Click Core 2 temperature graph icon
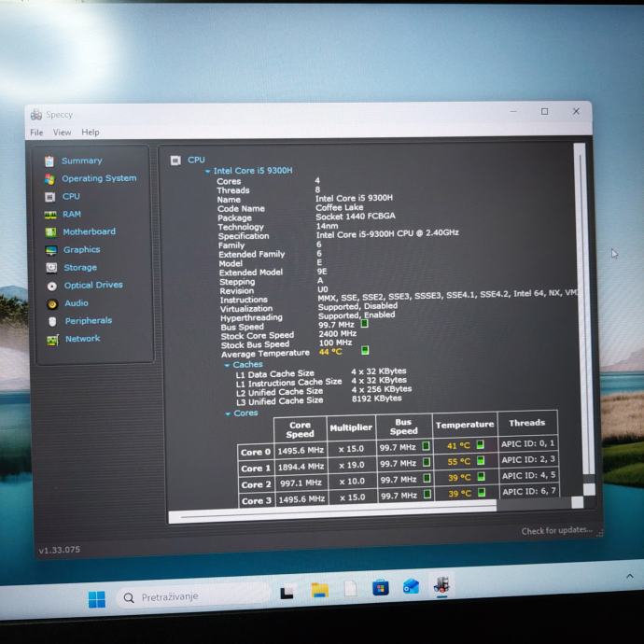Screen dimensions: 644x644 click(481, 476)
